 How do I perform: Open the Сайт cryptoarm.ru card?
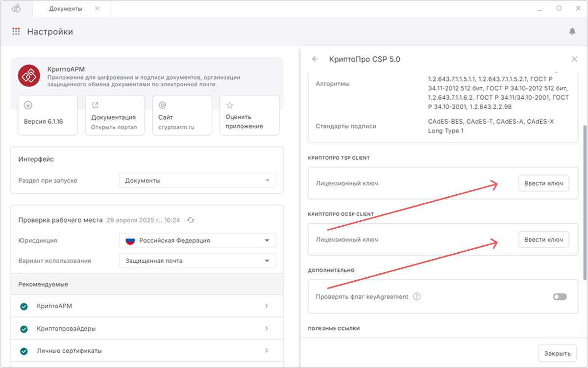(182, 115)
